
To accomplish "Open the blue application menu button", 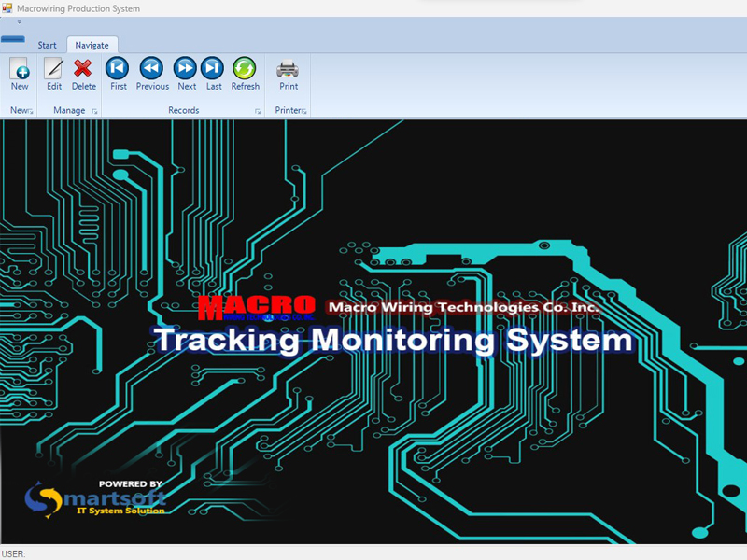I will click(13, 40).
